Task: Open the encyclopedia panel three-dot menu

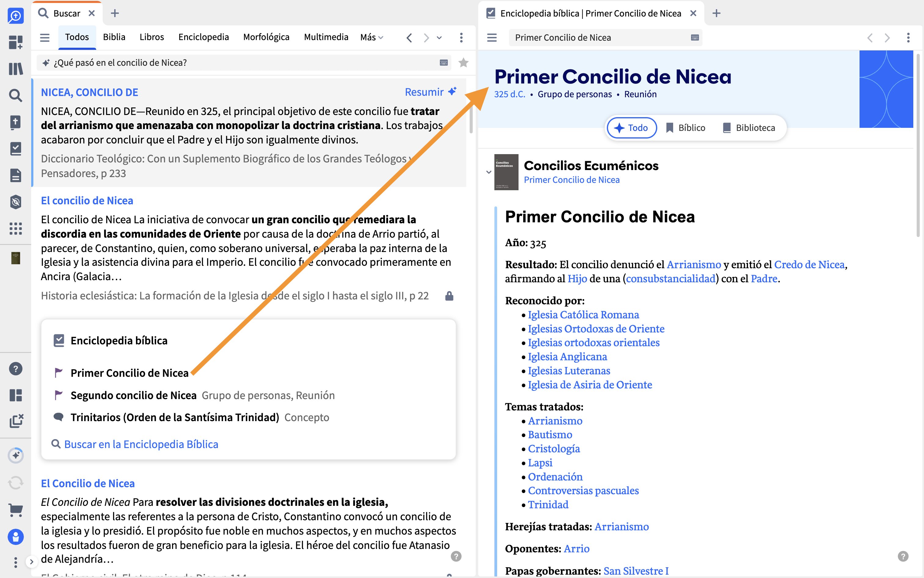Action: (908, 37)
